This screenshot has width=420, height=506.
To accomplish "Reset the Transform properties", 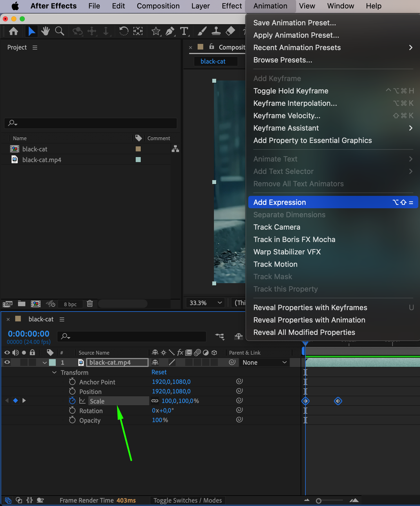I will click(159, 372).
